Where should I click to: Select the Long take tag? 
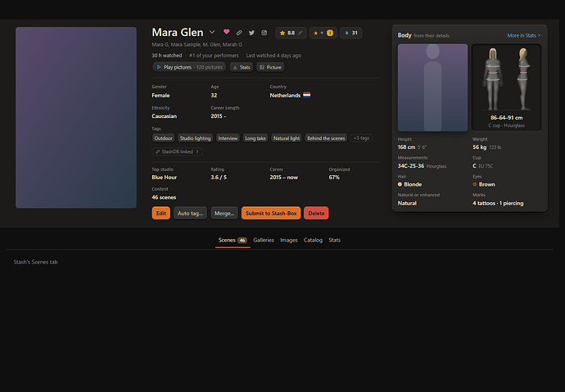tap(255, 138)
